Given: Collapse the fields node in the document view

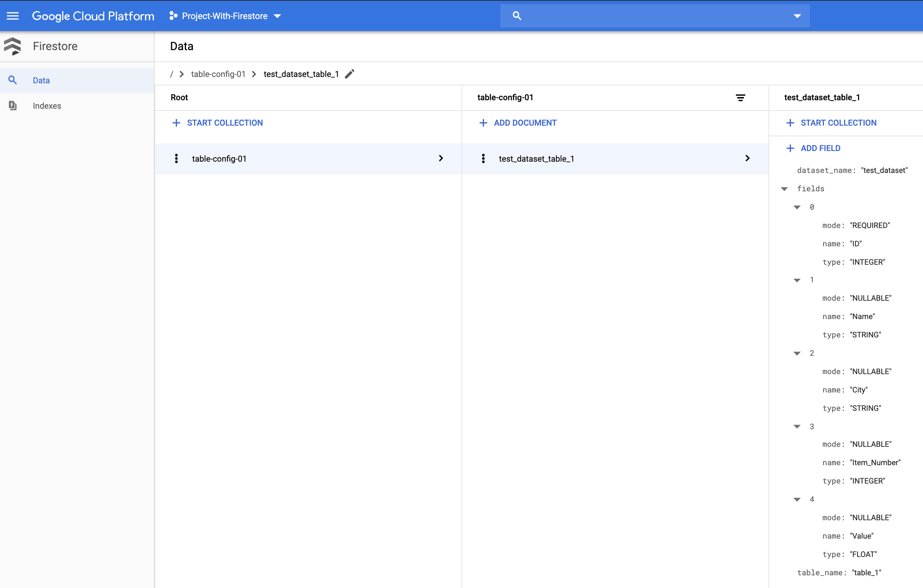Looking at the screenshot, I should coord(785,188).
